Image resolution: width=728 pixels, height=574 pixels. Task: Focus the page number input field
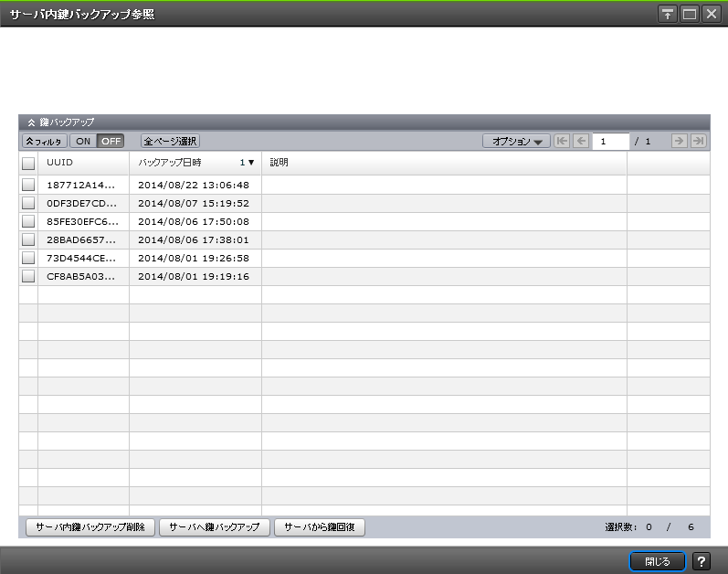click(x=610, y=141)
